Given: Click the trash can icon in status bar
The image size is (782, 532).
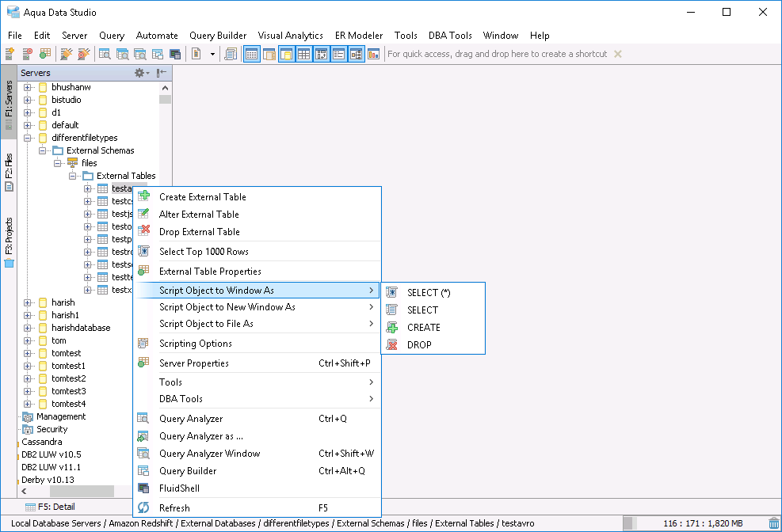Looking at the screenshot, I should (x=773, y=523).
